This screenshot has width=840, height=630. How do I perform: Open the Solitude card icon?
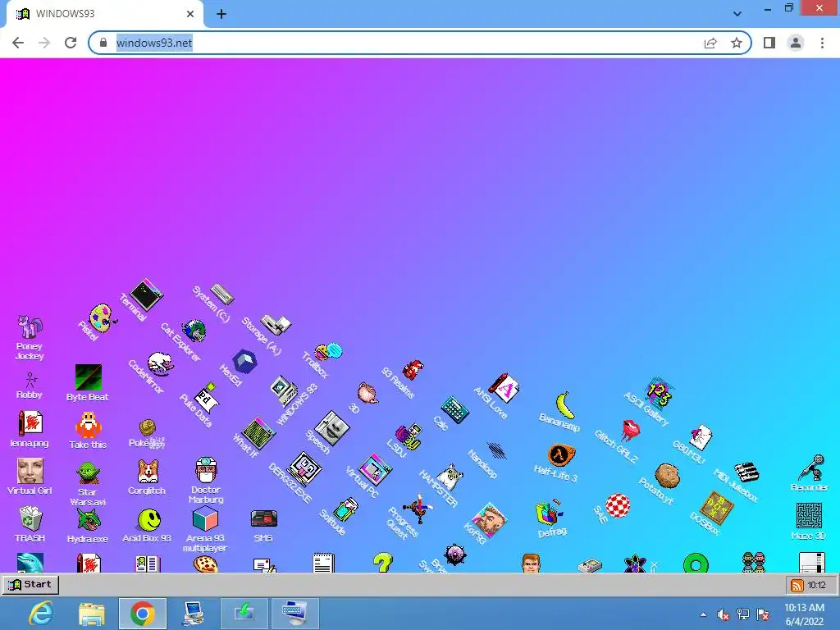pos(346,509)
